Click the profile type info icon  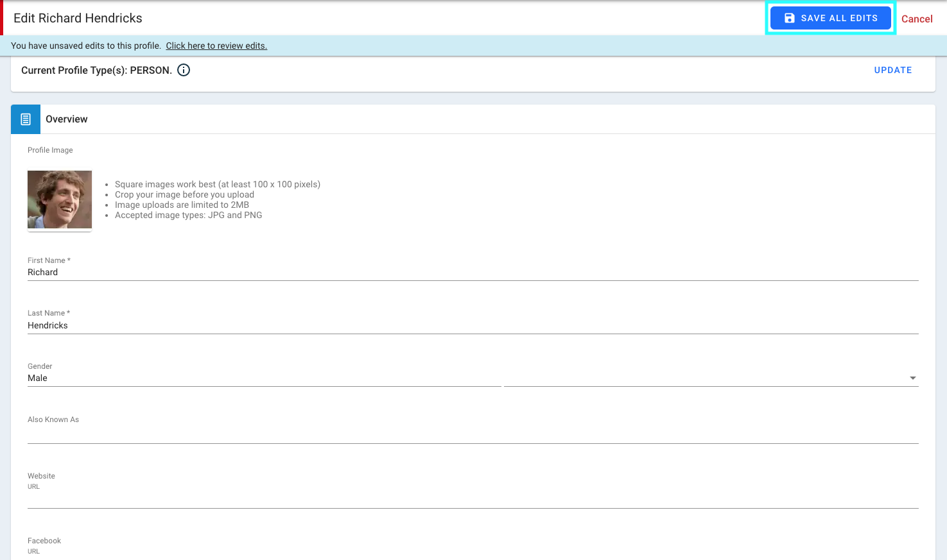click(x=184, y=70)
